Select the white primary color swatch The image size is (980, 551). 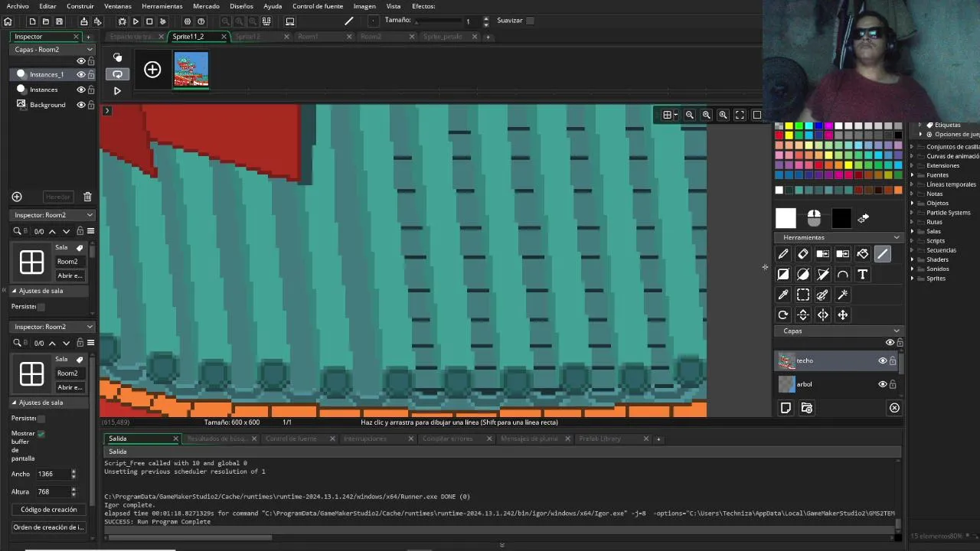coord(786,218)
